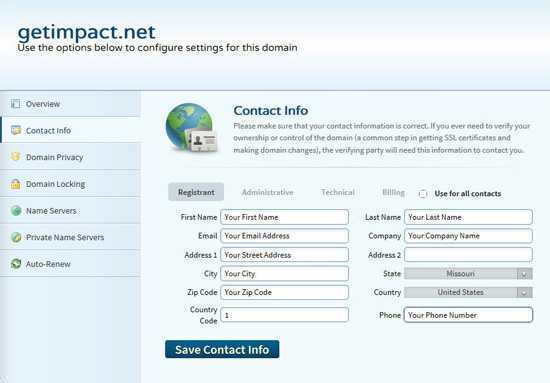Go to Domain Locking settings
The image size is (550, 383).
70,184
